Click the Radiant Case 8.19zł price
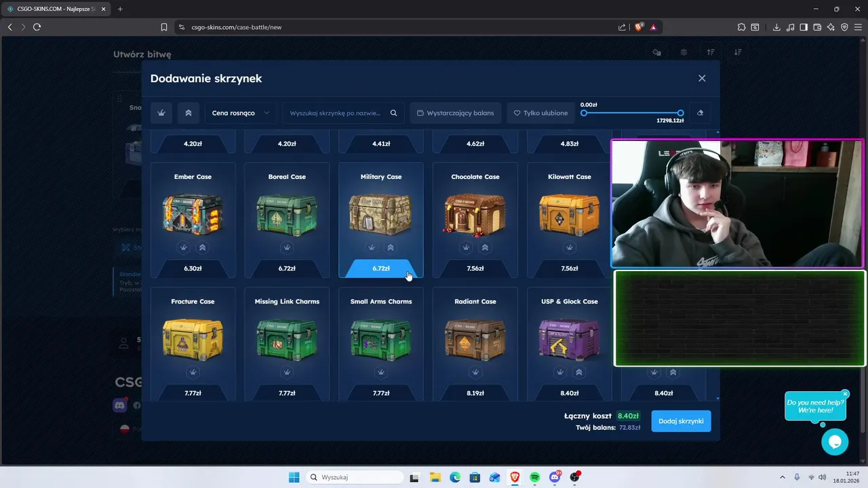This screenshot has width=868, height=488. pos(475,393)
